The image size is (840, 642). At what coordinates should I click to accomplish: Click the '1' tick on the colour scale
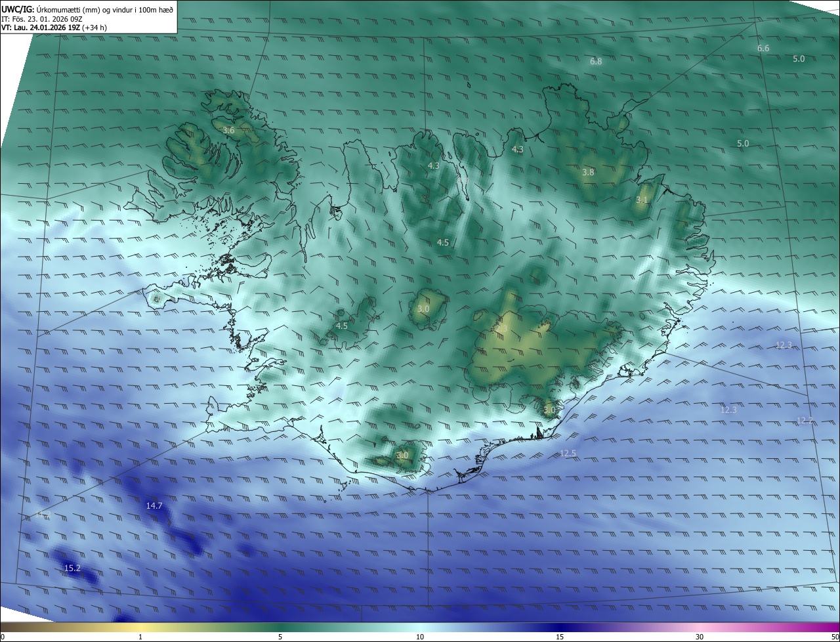(x=140, y=637)
